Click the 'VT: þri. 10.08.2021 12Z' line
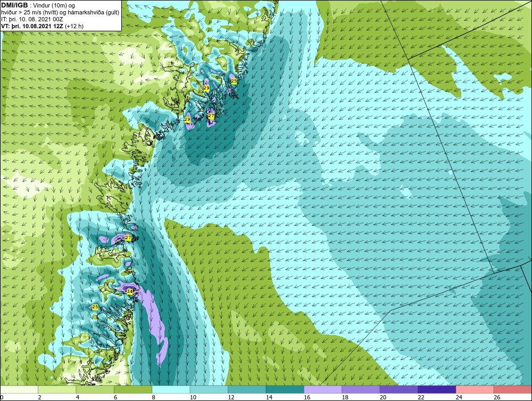 [32, 26]
